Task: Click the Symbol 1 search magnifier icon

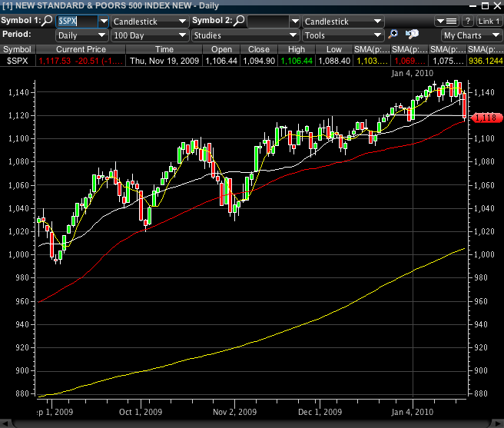Action: tap(48, 21)
